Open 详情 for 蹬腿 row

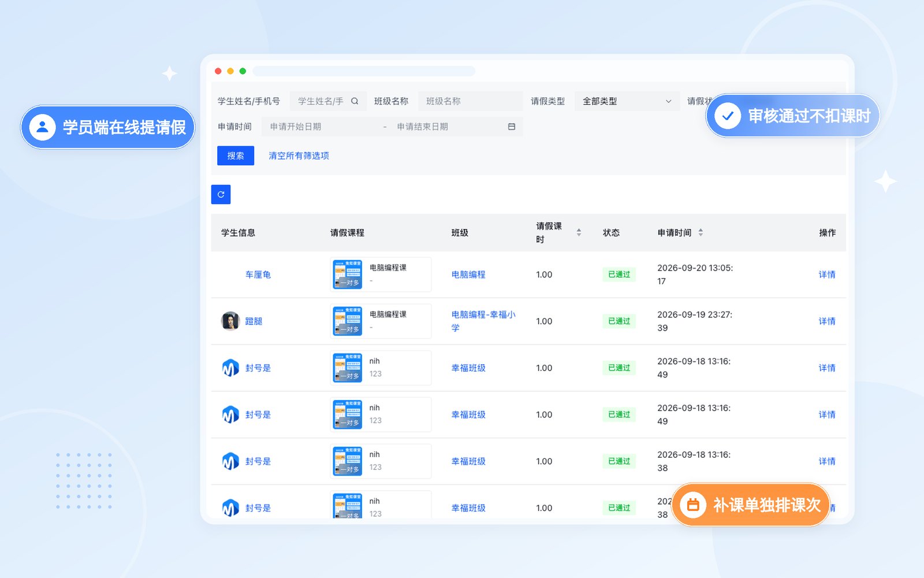(x=827, y=321)
